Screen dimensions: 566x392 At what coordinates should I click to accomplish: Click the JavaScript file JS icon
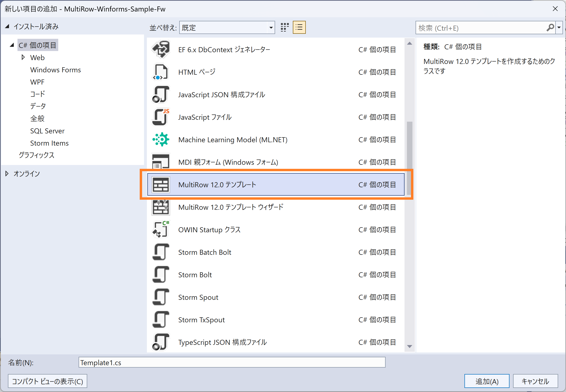[x=161, y=117]
